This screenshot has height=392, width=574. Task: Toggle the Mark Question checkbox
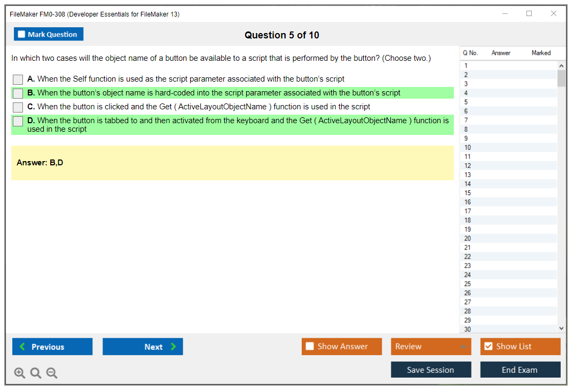click(21, 34)
